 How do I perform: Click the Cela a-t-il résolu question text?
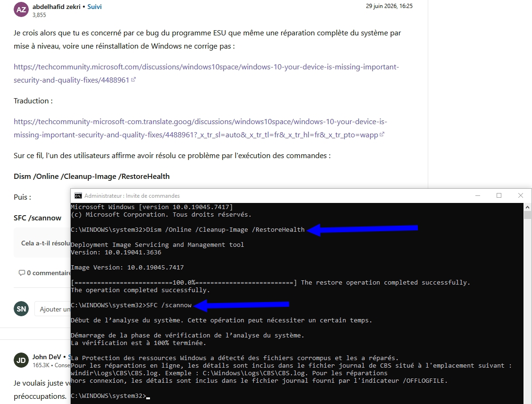[46, 243]
